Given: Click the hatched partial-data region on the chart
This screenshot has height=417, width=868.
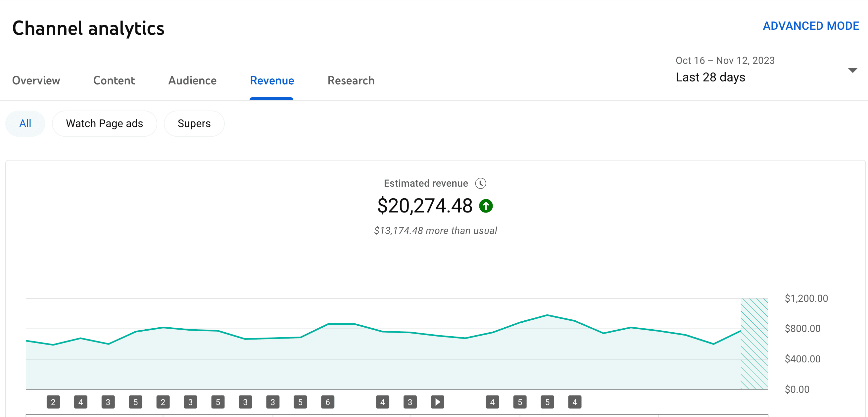Looking at the screenshot, I should pos(754,344).
